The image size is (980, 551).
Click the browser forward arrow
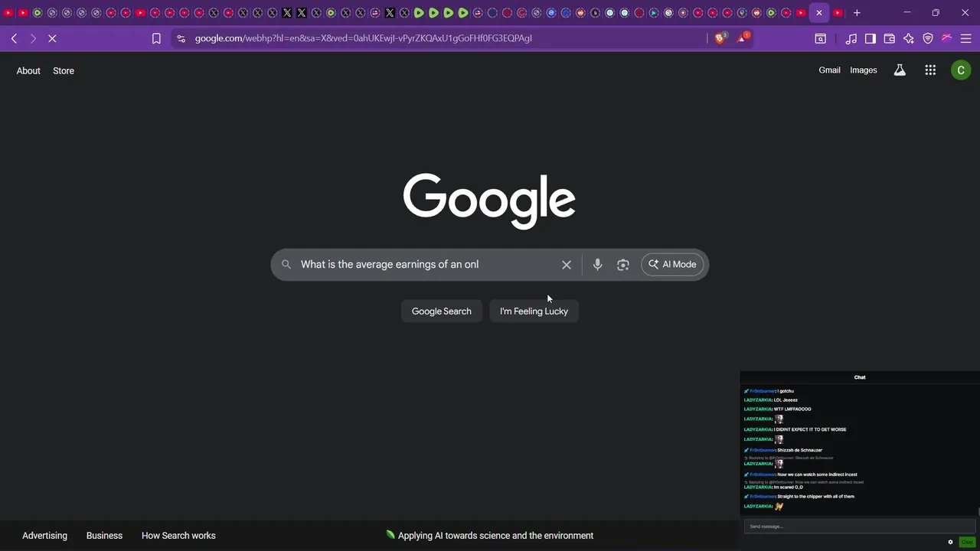33,38
